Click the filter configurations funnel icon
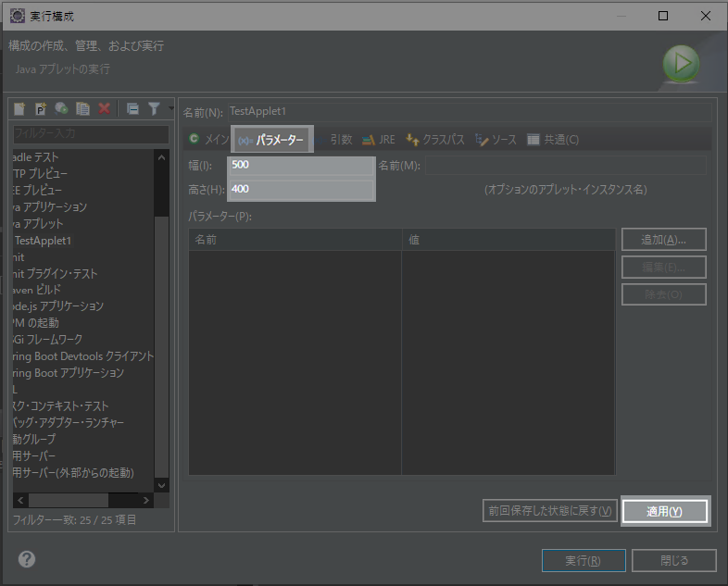 pos(154,108)
